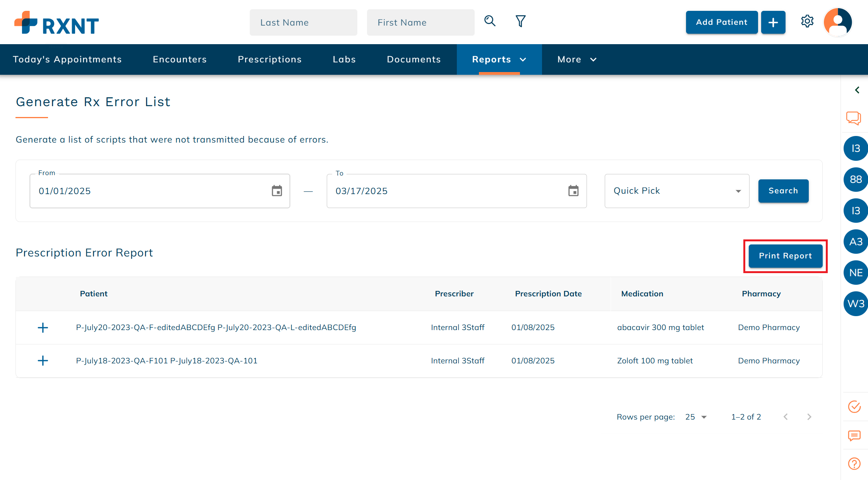The height and width of the screenshot is (480, 868).
Task: Click the sidebar tasks checkmark icon
Action: pos(854,407)
